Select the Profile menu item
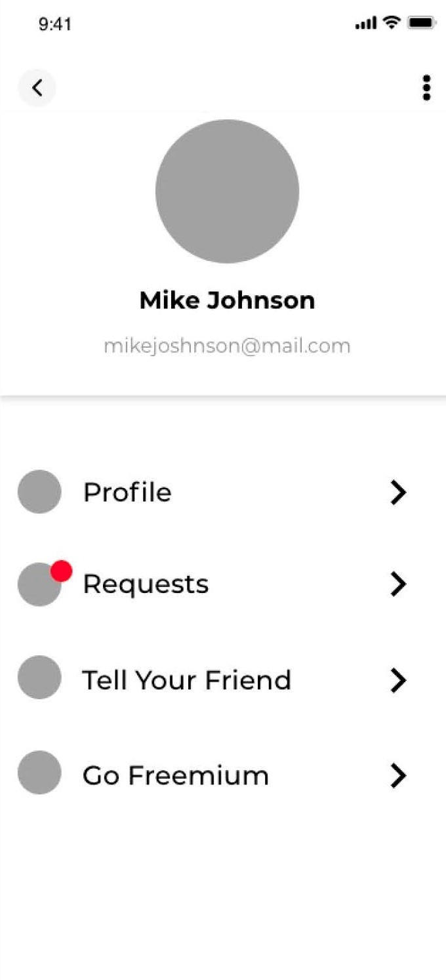The height and width of the screenshot is (980, 446). [x=223, y=492]
